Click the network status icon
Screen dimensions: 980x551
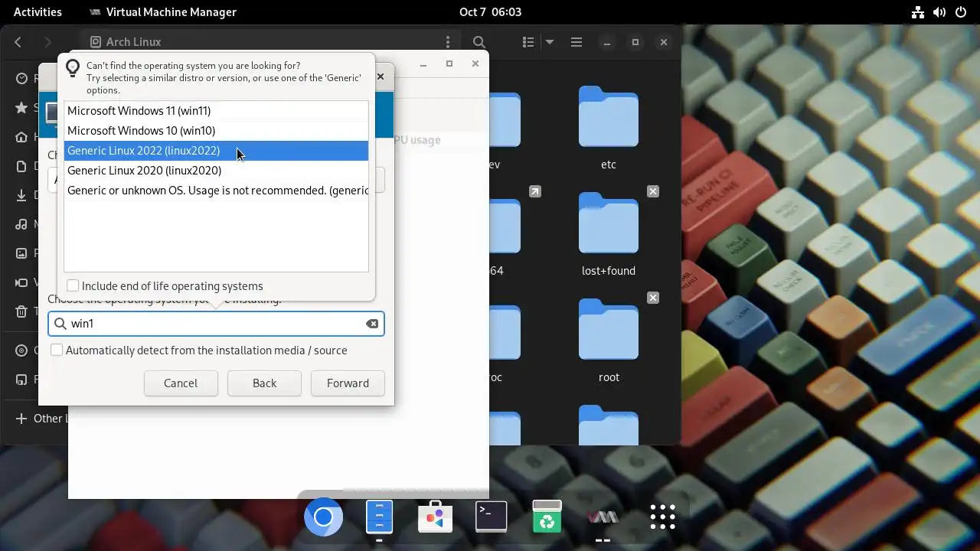[918, 12]
